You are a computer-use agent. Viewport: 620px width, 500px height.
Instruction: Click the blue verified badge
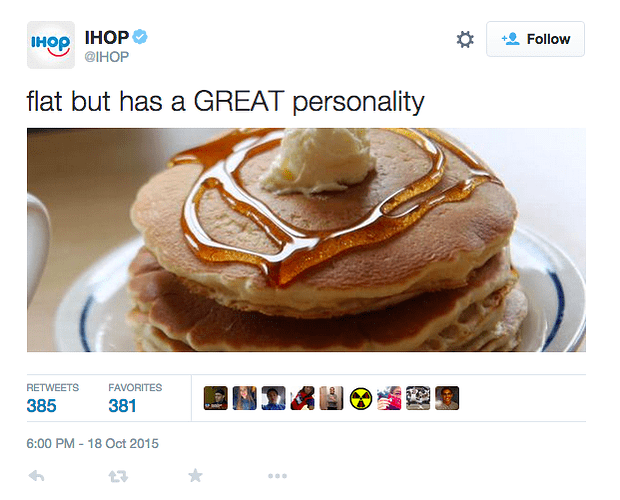[142, 38]
